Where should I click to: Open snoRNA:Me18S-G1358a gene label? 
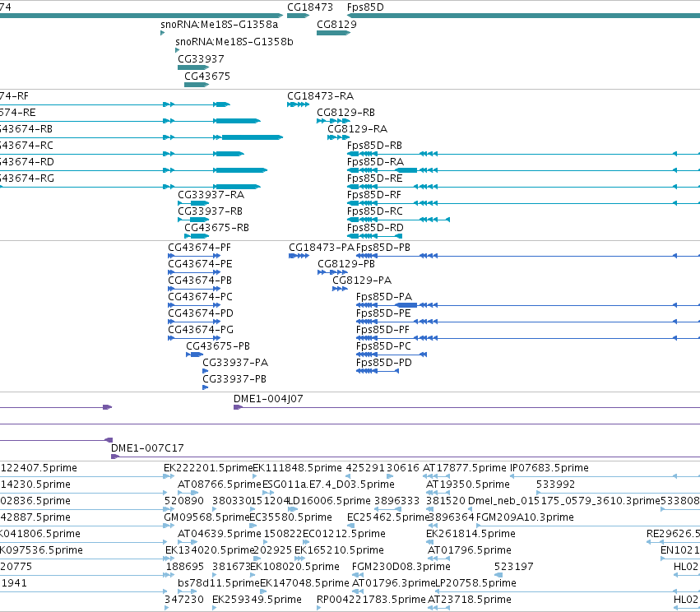[x=219, y=24]
